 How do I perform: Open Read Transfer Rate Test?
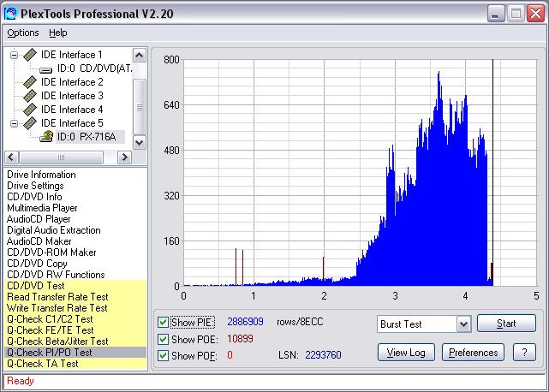[75, 297]
